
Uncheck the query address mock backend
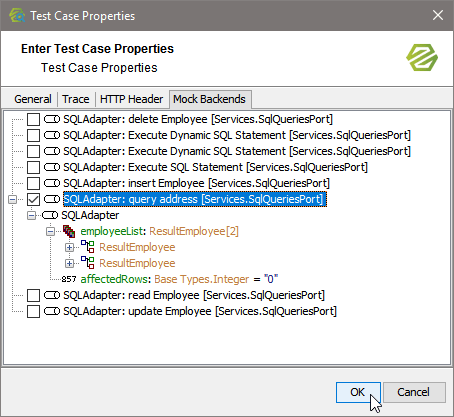pyautogui.click(x=33, y=199)
